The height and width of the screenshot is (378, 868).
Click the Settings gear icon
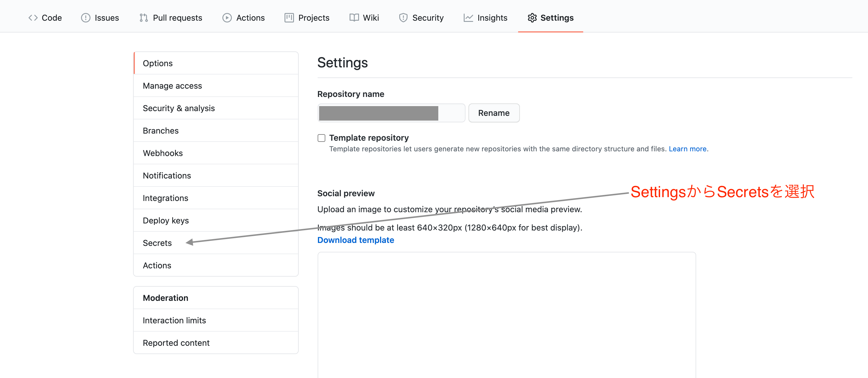[x=532, y=18]
